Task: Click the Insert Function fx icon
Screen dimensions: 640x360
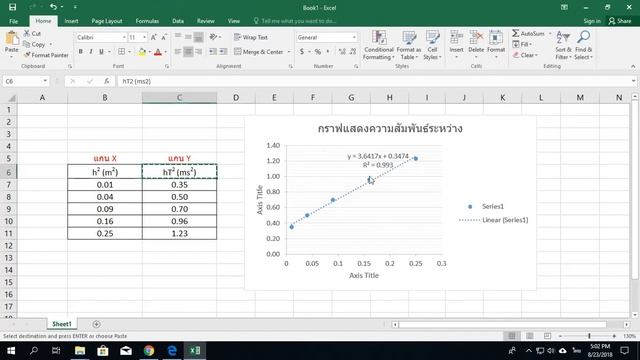Action: pyautogui.click(x=107, y=81)
